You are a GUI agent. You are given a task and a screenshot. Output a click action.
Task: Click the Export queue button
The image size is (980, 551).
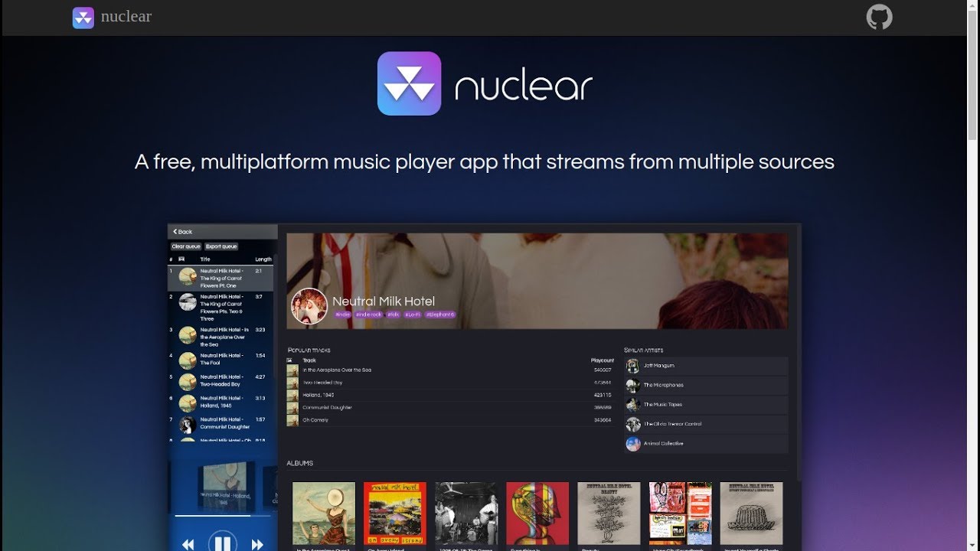222,246
